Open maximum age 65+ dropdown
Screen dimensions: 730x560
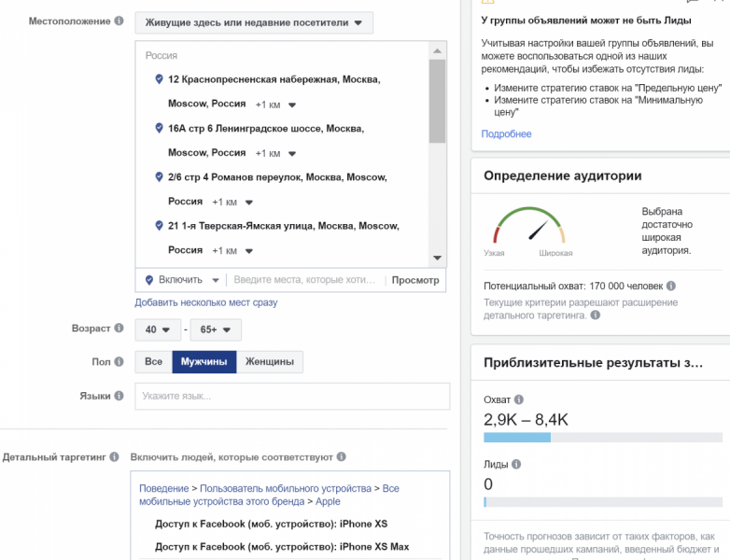(x=216, y=330)
